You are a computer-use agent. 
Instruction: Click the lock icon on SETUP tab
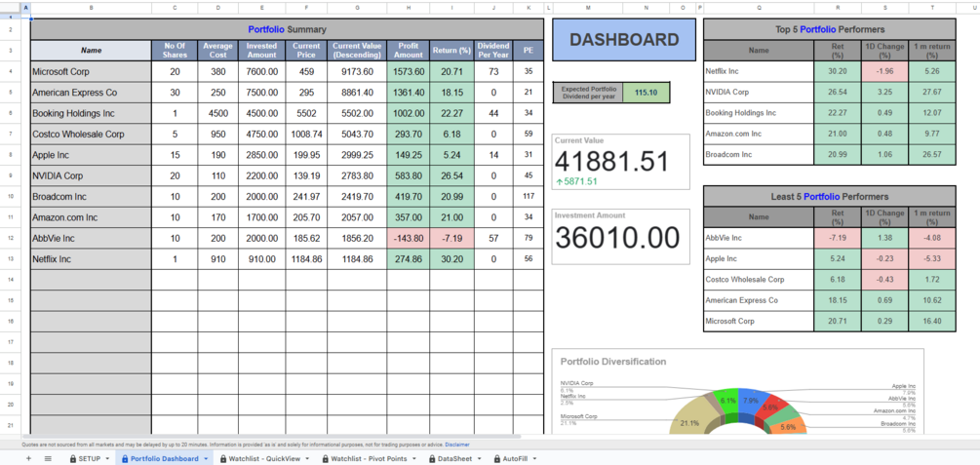(73, 459)
